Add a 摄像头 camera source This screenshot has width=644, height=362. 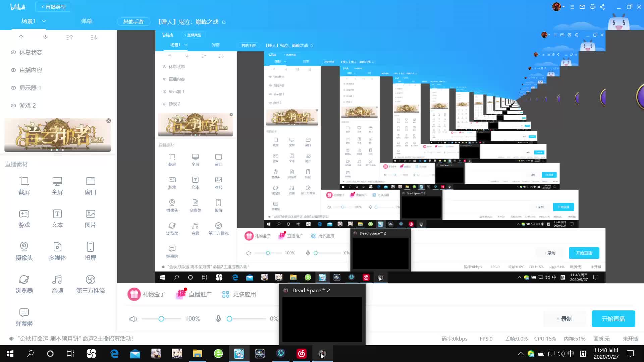tap(24, 251)
